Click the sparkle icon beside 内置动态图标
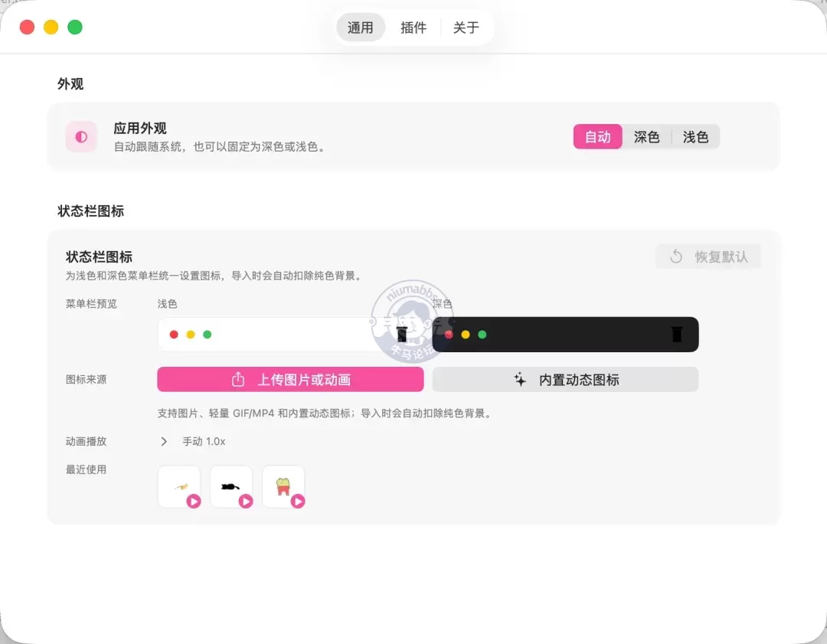 pos(520,379)
